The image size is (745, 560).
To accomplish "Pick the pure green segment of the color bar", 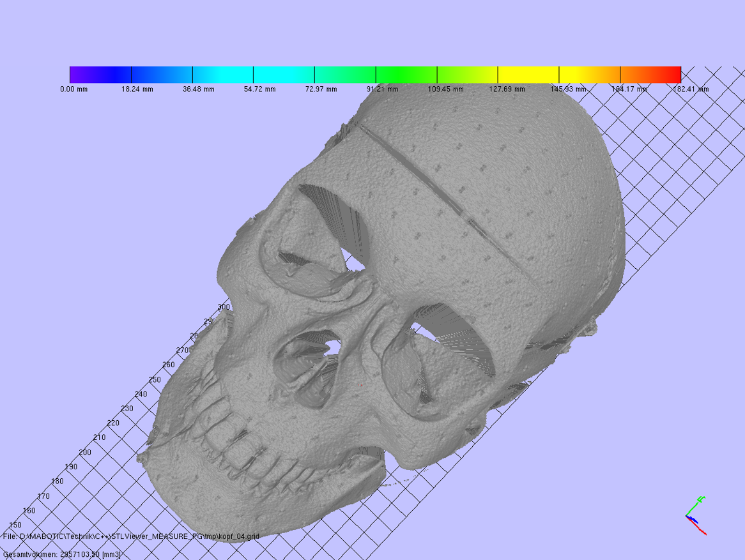I will (x=406, y=74).
